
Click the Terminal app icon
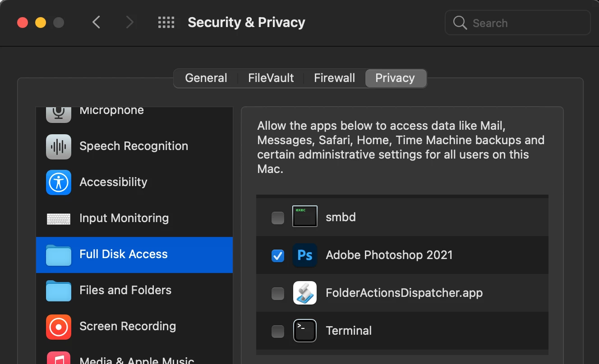[x=305, y=331]
